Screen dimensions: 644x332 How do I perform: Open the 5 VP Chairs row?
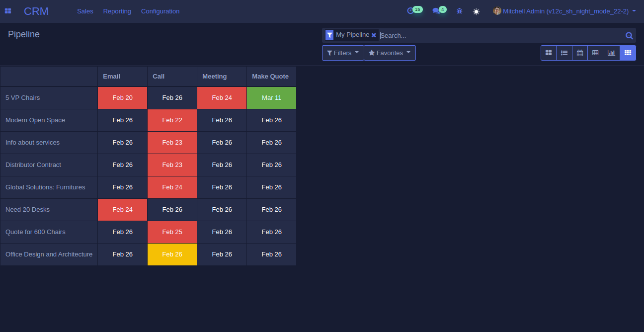(x=49, y=98)
